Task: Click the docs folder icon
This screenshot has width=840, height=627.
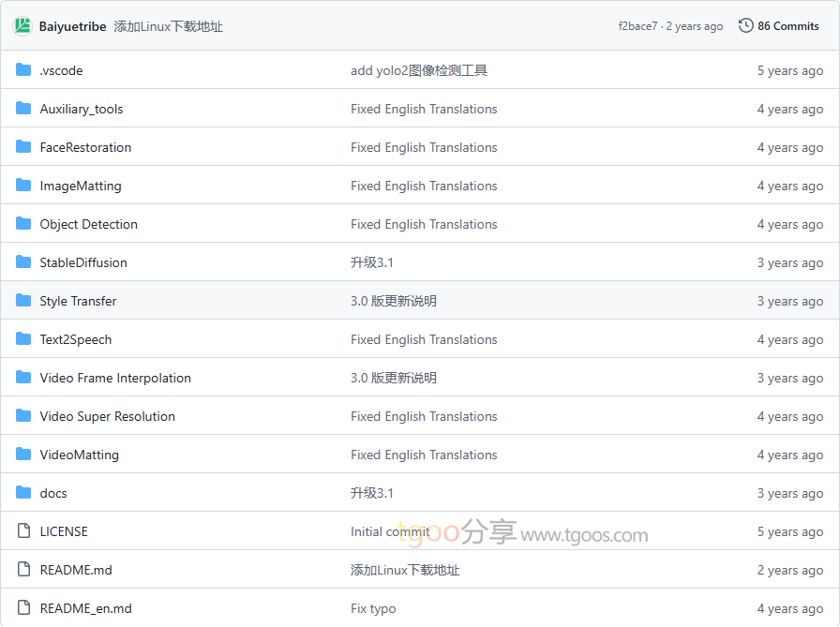Action: pyautogui.click(x=23, y=493)
